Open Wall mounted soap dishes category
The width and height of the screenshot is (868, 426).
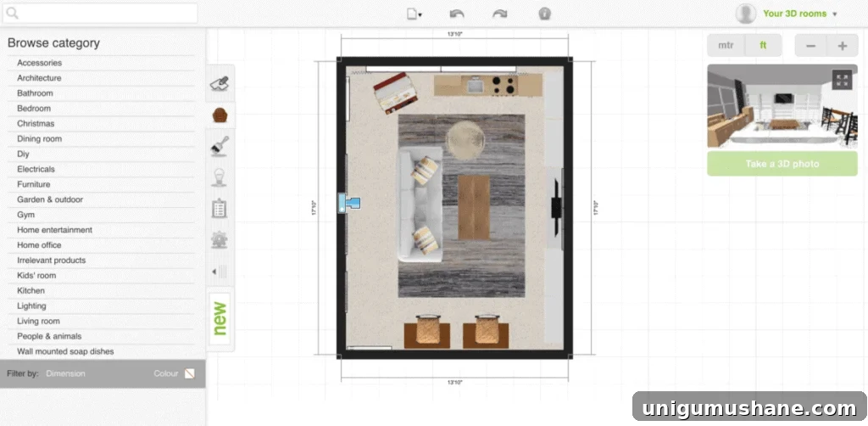click(x=65, y=351)
